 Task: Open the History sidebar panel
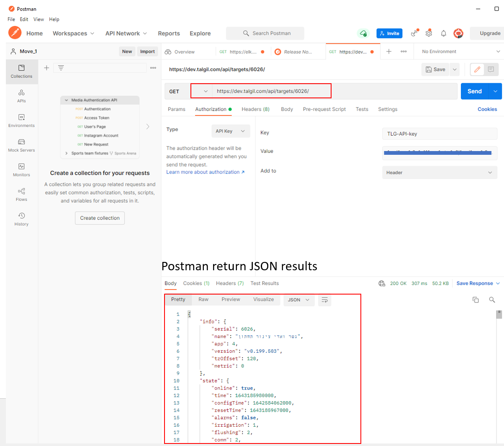click(x=21, y=219)
